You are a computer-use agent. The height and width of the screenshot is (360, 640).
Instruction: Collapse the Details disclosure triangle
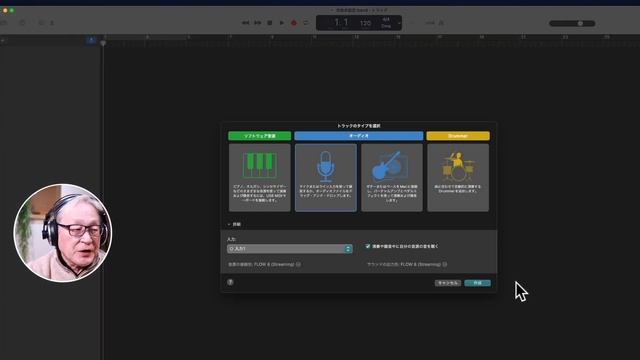[x=229, y=224]
